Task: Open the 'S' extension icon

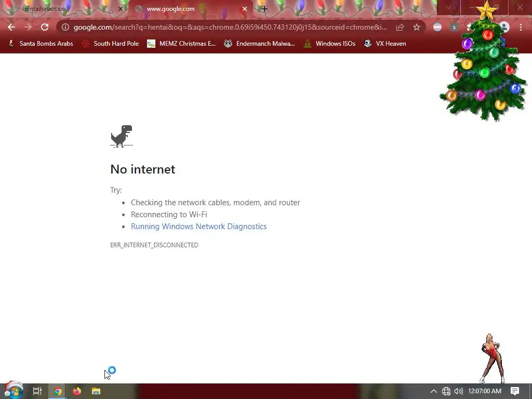Action: 454,27
